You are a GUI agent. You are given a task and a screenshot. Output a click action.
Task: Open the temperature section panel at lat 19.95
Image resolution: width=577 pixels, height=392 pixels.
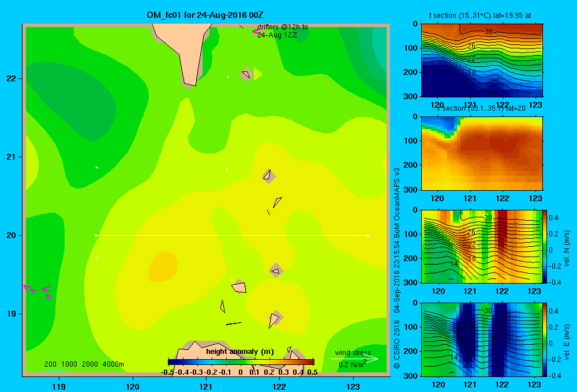(x=482, y=61)
